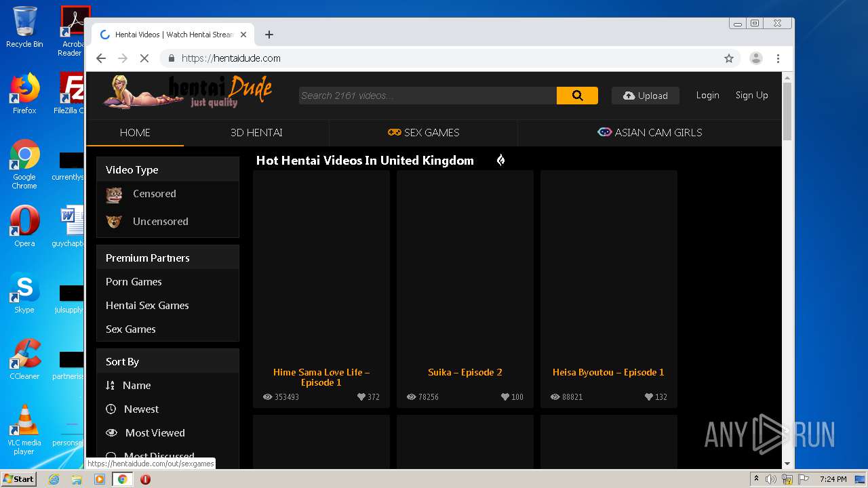Click the address bar URL
The image size is (868, 488).
click(231, 58)
